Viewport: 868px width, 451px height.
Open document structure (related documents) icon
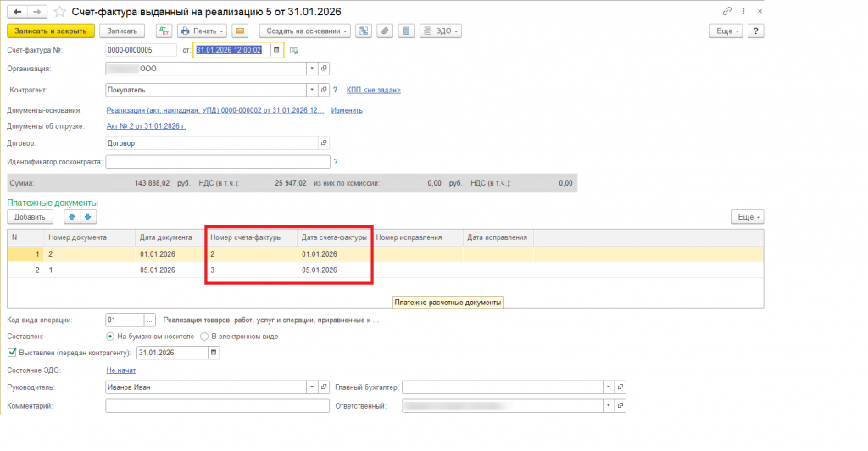[x=364, y=31]
